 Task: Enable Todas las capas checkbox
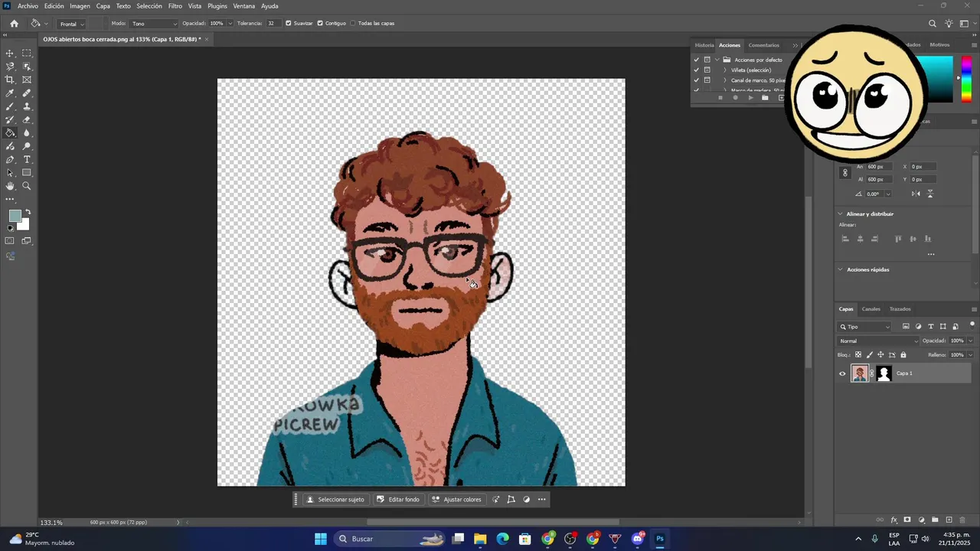click(353, 24)
